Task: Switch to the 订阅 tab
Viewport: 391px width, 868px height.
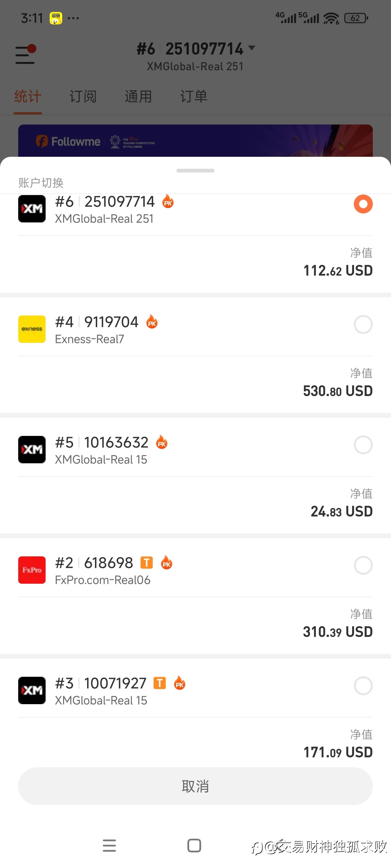Action: [x=83, y=97]
